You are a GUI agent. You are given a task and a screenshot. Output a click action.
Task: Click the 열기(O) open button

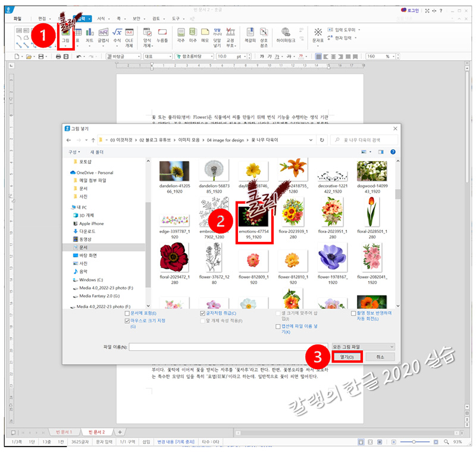[x=347, y=357]
